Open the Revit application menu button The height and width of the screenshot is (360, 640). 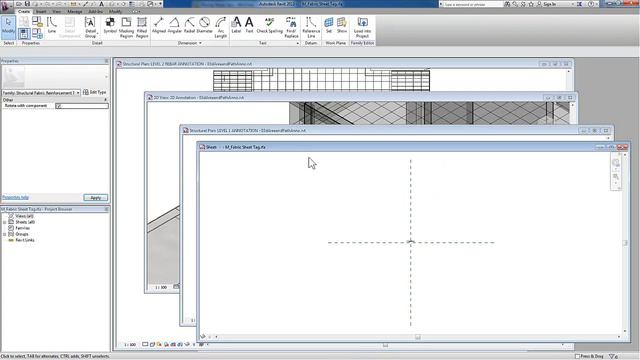7,6
